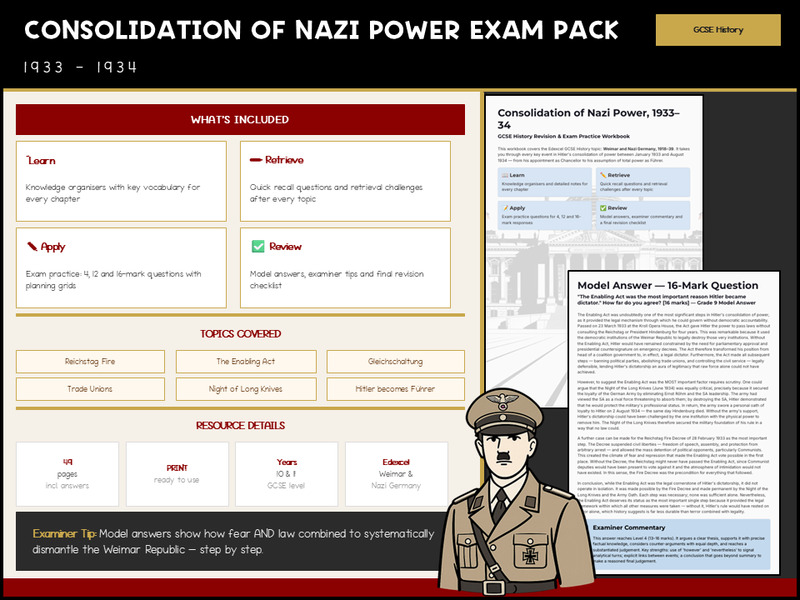This screenshot has width=800, height=600.
Task: Click the RESOURCE DETAILS heading
Action: point(240,425)
